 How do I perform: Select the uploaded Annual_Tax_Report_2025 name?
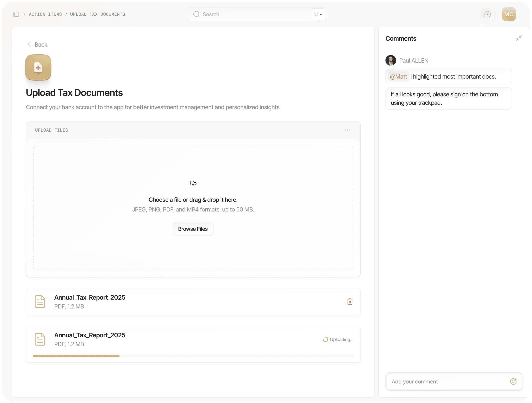(90, 298)
